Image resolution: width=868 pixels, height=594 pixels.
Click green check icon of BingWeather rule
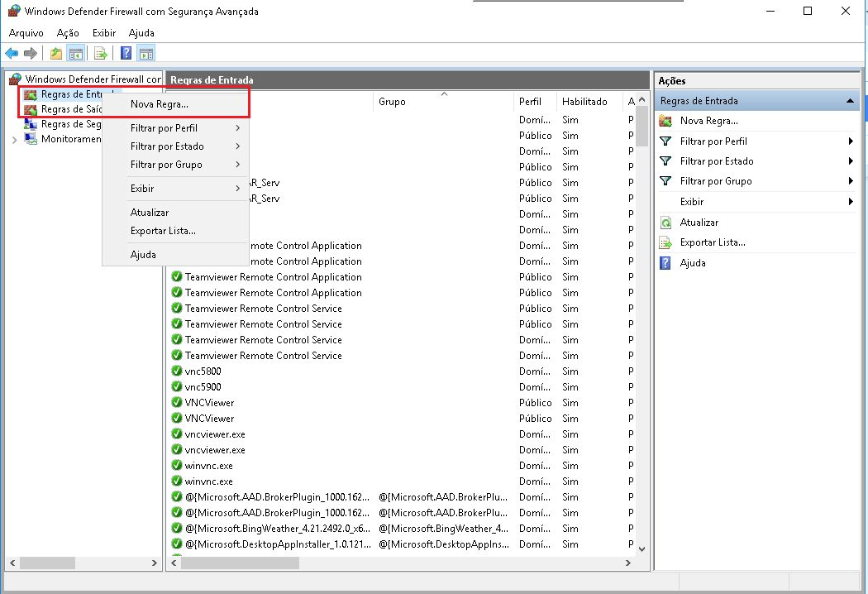pos(177,528)
